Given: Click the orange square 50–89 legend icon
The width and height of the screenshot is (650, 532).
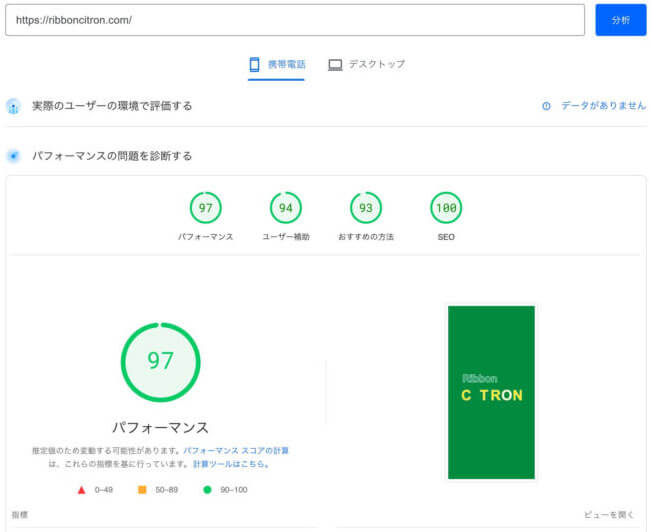Looking at the screenshot, I should click(x=142, y=490).
